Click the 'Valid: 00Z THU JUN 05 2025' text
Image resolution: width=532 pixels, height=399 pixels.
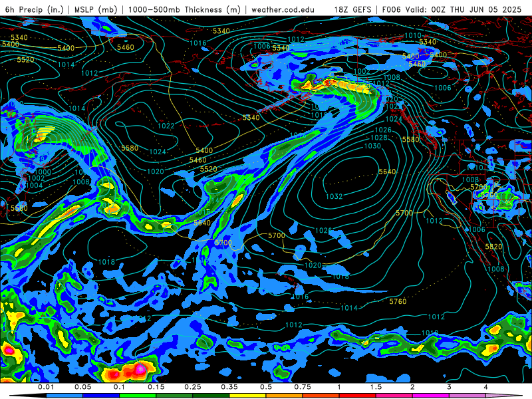[464, 9]
